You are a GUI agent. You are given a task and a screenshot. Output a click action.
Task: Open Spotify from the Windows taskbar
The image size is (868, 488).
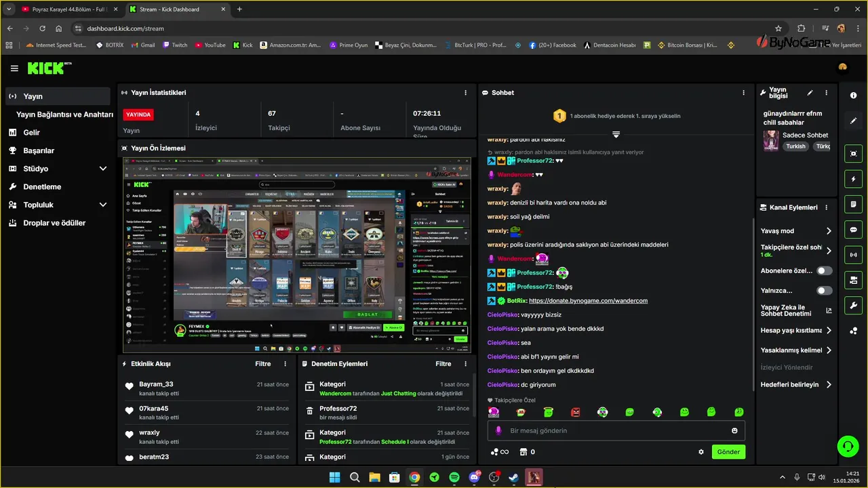tap(454, 477)
